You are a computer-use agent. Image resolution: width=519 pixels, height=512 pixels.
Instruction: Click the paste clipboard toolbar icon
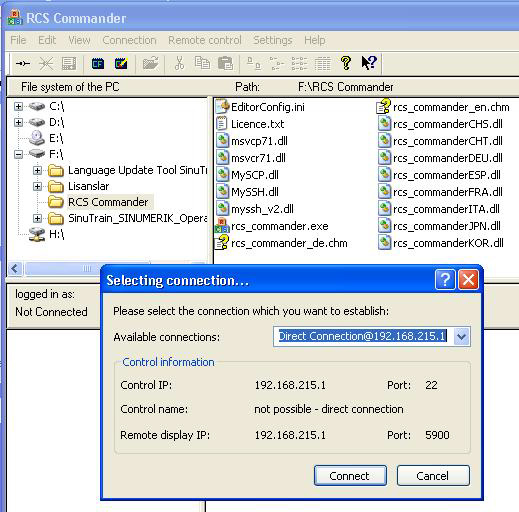(x=225, y=63)
